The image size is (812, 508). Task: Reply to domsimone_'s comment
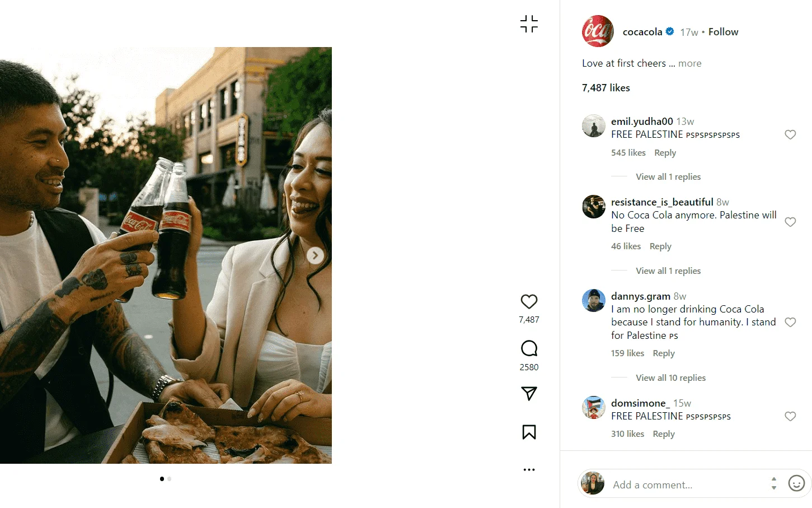coord(664,434)
